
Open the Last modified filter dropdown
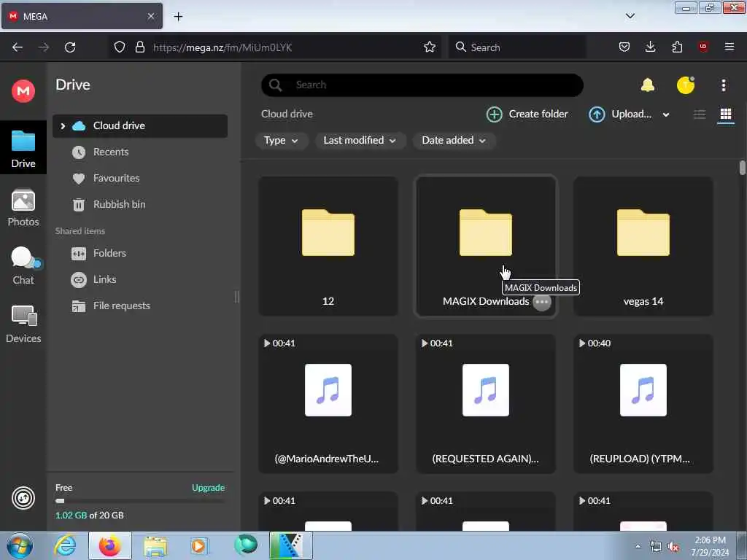360,141
